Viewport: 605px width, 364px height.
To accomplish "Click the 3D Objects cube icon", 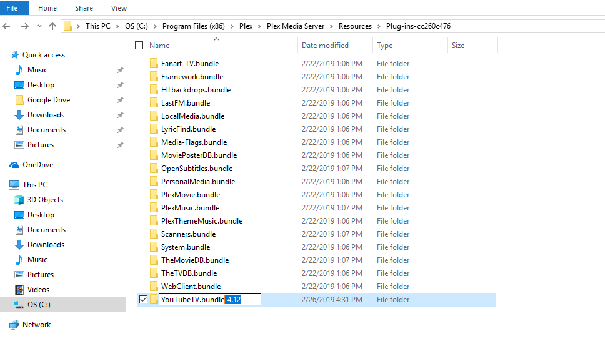I will tap(19, 200).
